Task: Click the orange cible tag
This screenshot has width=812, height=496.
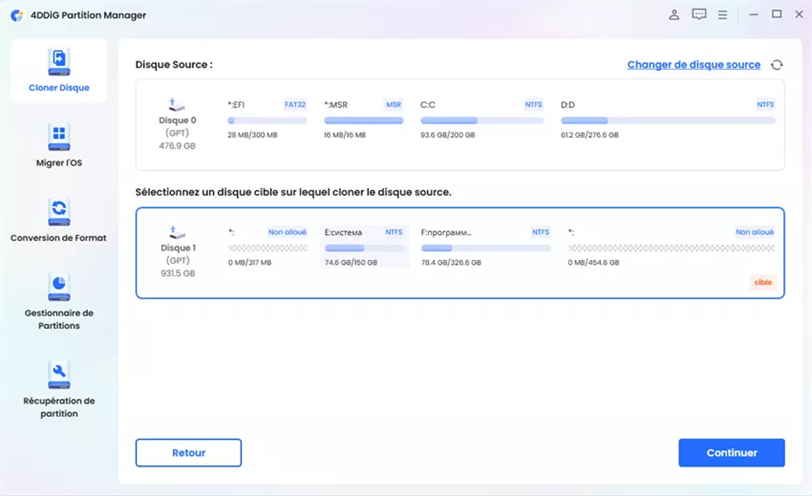Action: click(x=763, y=282)
